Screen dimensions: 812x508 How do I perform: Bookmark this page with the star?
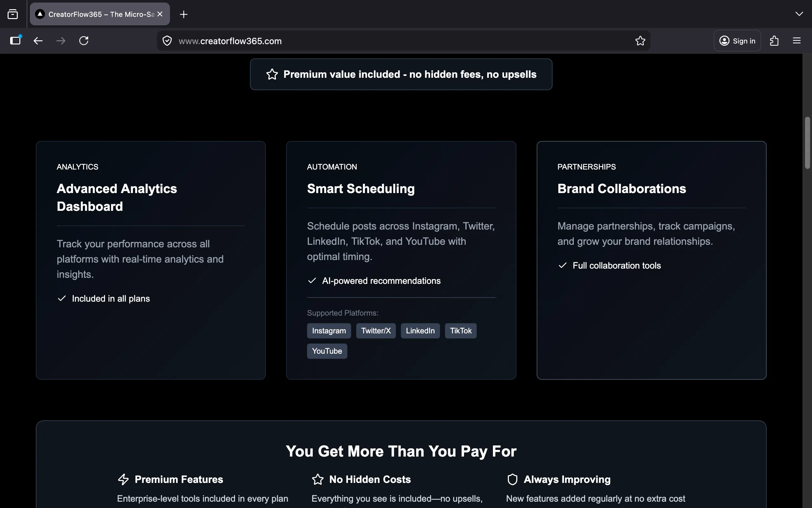640,41
